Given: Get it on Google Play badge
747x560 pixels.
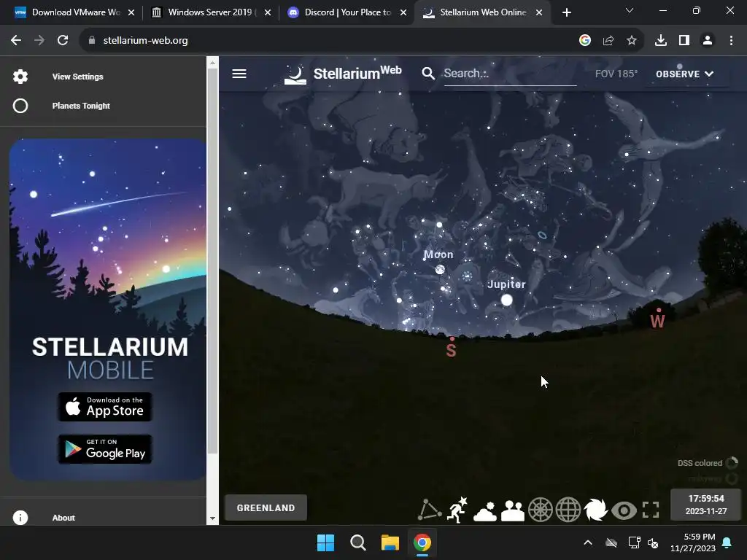Looking at the screenshot, I should tap(105, 449).
